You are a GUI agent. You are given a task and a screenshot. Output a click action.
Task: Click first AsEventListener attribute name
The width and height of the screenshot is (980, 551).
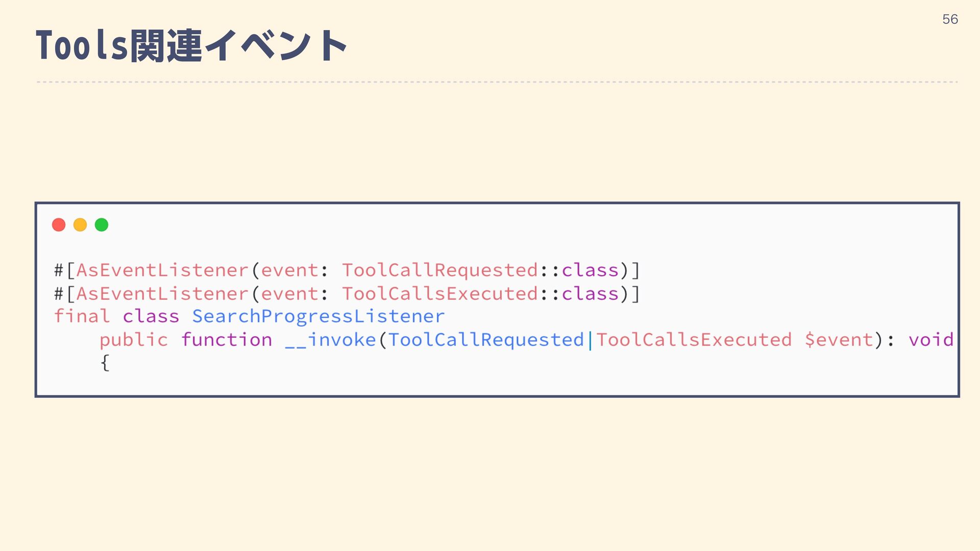[162, 270]
